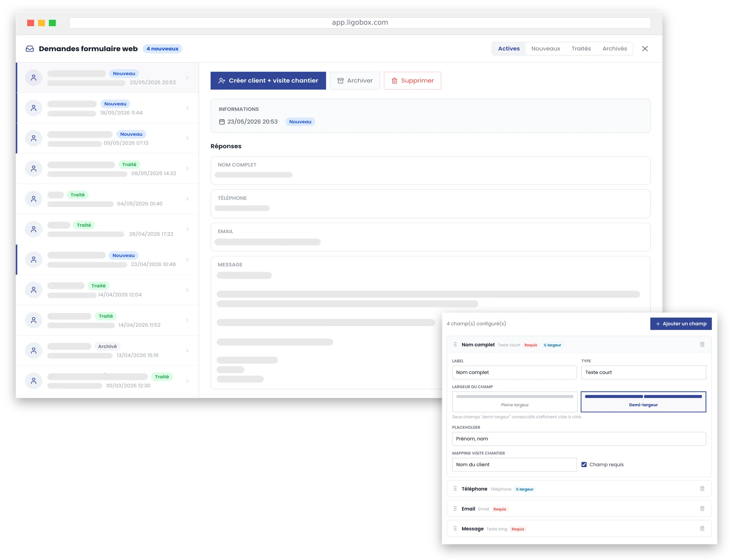Click the red window close dot
This screenshot has width=731, height=560.
[x=31, y=23]
